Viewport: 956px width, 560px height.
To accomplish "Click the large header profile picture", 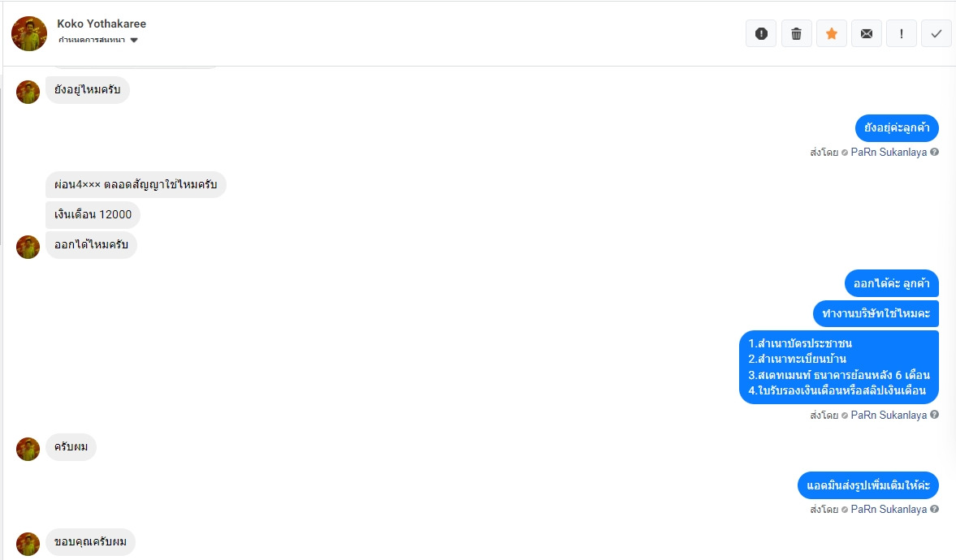I will tap(29, 33).
